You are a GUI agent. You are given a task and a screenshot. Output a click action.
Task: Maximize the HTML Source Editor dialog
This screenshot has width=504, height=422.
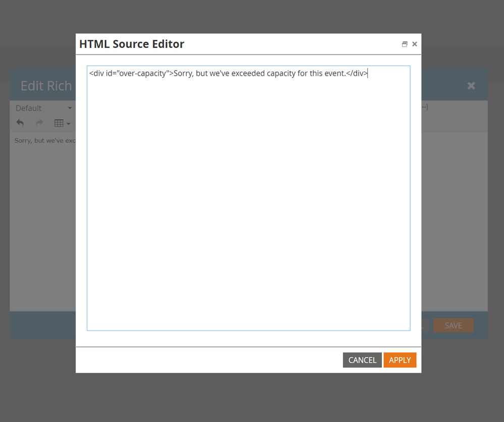coord(404,44)
